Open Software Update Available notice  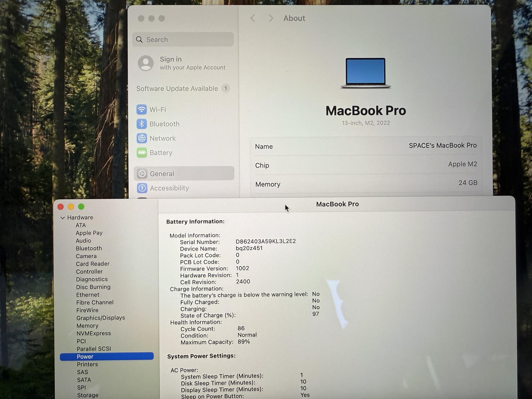pos(177,89)
